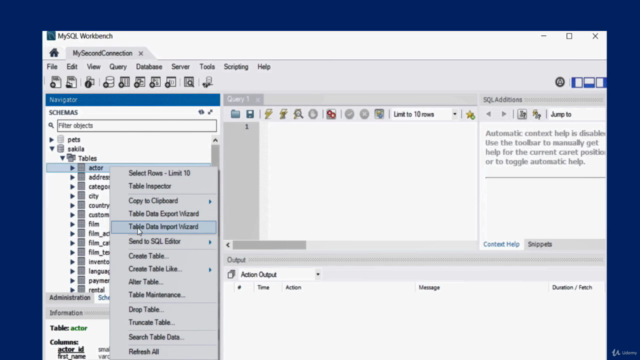Expand schema panel icon in Navigator
This screenshot has width=640, height=360.
pyautogui.click(x=211, y=112)
